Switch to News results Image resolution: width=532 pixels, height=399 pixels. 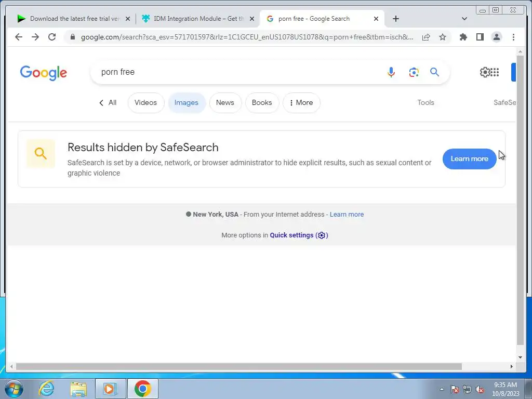coord(225,102)
